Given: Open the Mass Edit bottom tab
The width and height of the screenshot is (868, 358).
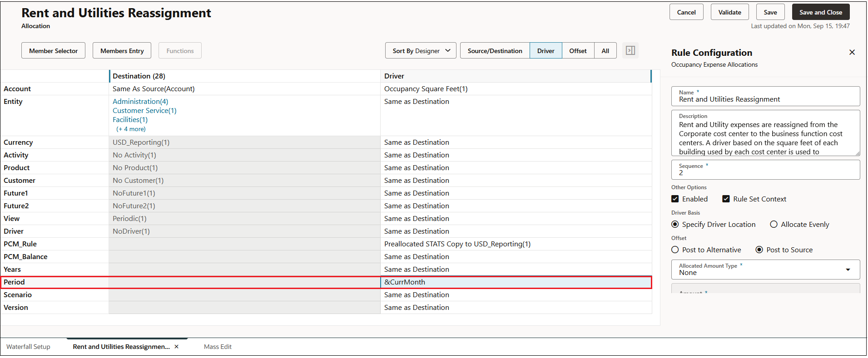Looking at the screenshot, I should [x=218, y=347].
